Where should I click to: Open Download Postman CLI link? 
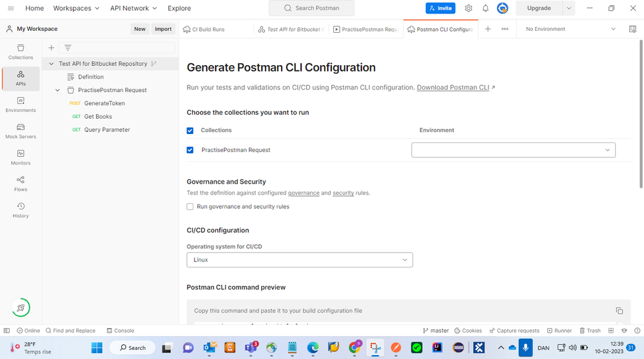pyautogui.click(x=453, y=88)
